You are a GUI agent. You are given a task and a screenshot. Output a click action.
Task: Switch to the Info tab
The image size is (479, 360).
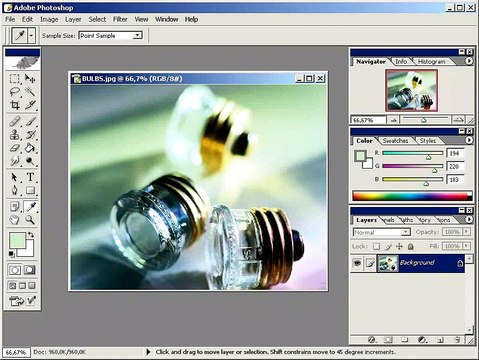(401, 62)
